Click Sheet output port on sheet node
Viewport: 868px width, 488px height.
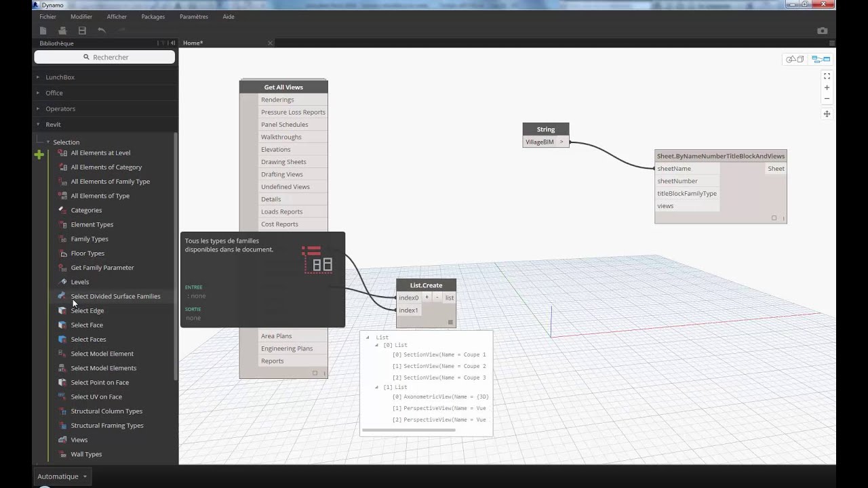pos(776,169)
